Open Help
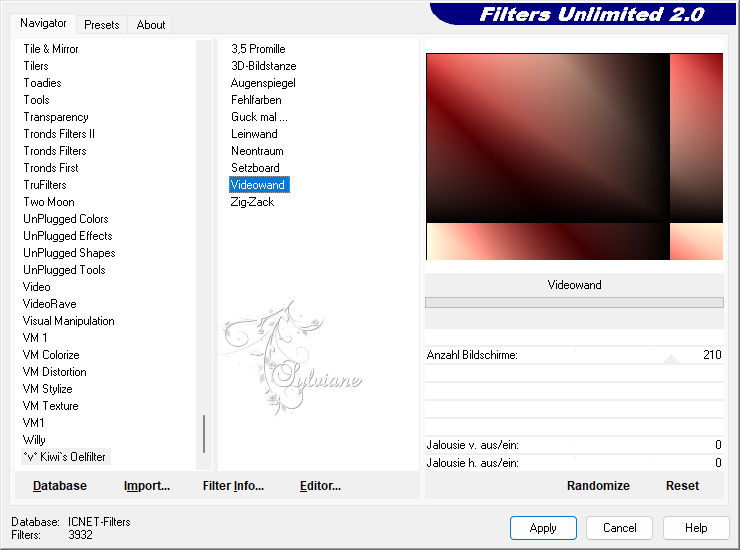 [x=696, y=527]
